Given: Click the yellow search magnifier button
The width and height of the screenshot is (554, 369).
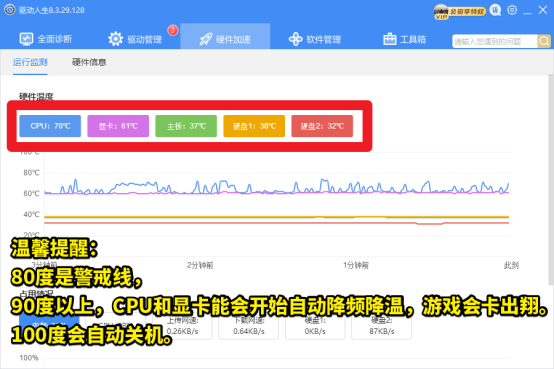Looking at the screenshot, I should (x=544, y=41).
